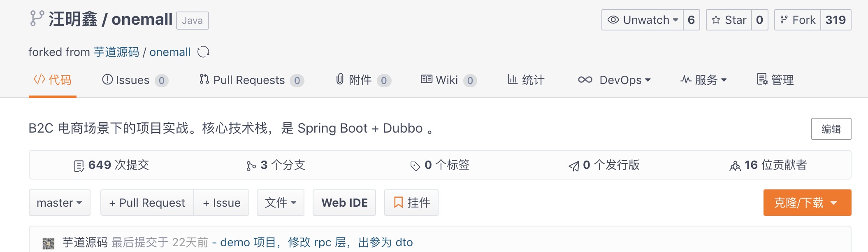Star the onemall repository
Viewport: 868px width, 252px height.
point(729,20)
